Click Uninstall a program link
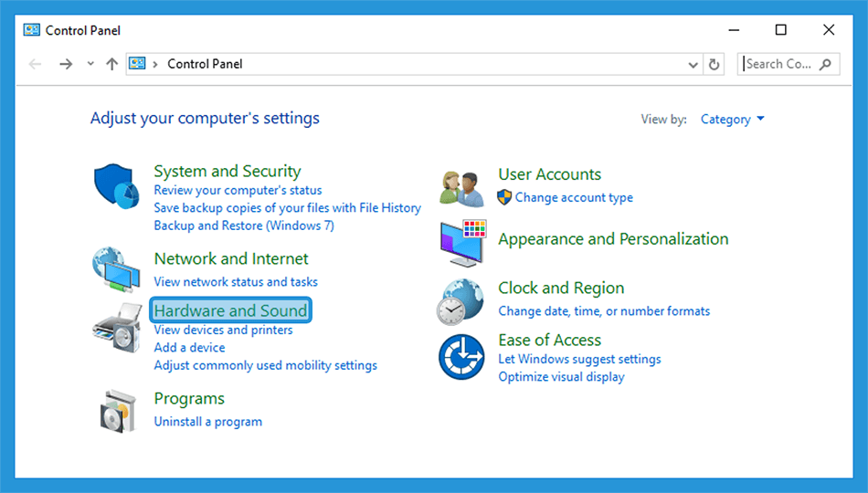868x493 pixels. click(208, 422)
